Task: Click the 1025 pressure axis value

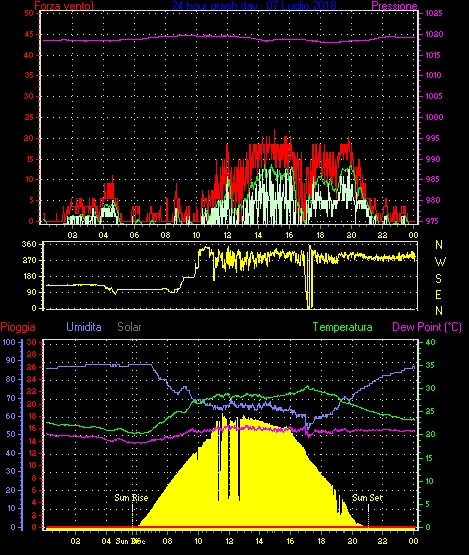Action: pyautogui.click(x=434, y=13)
